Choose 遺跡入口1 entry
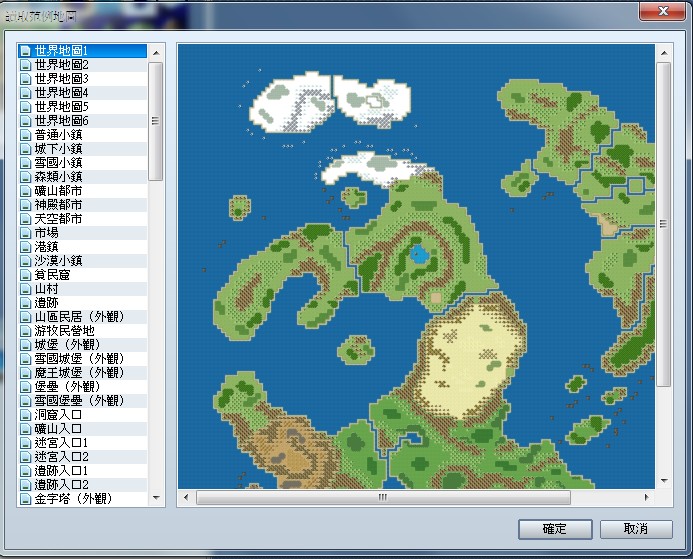 click(x=83, y=471)
